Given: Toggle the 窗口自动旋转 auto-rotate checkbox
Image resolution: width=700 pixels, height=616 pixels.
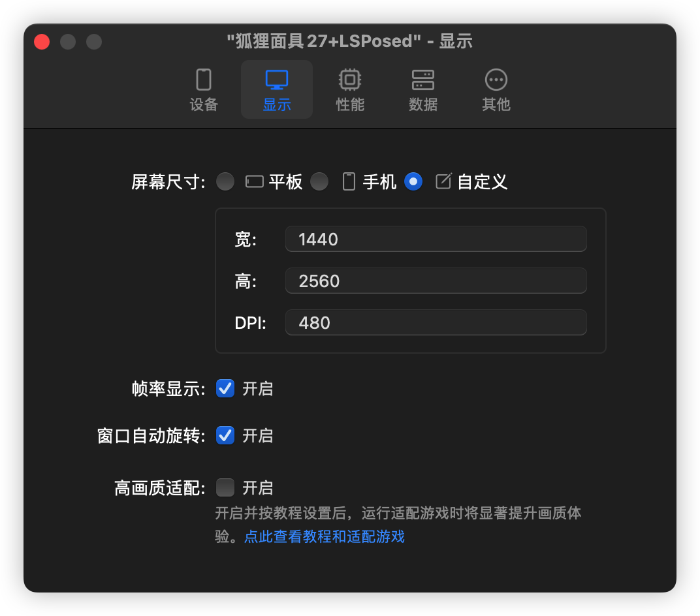Looking at the screenshot, I should tap(225, 435).
